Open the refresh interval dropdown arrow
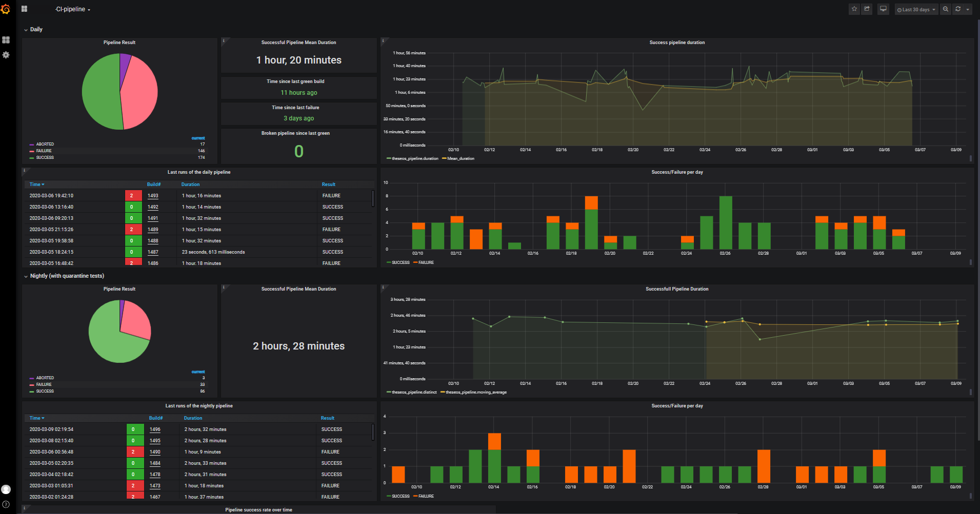 tap(968, 9)
